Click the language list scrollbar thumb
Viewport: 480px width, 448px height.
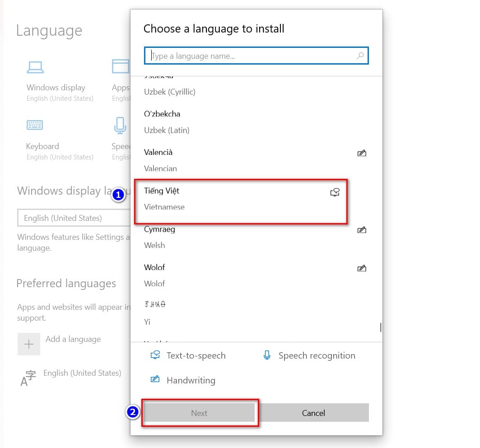pos(381,327)
